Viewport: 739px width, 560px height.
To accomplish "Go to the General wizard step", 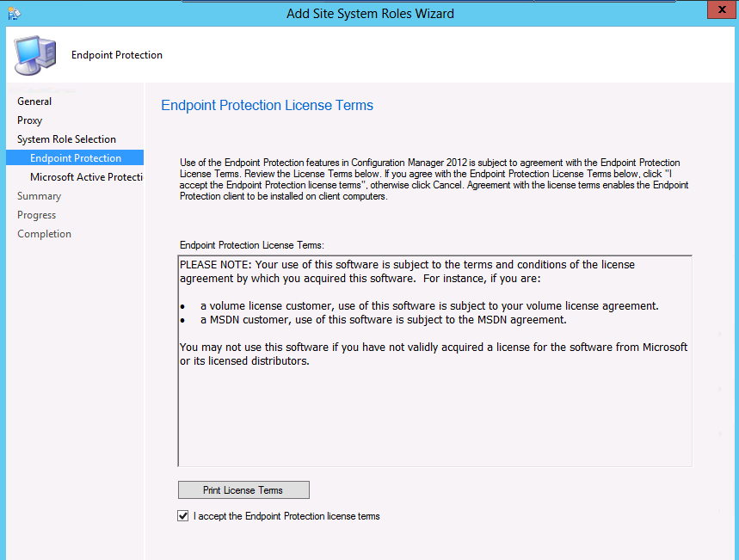I will [x=34, y=102].
